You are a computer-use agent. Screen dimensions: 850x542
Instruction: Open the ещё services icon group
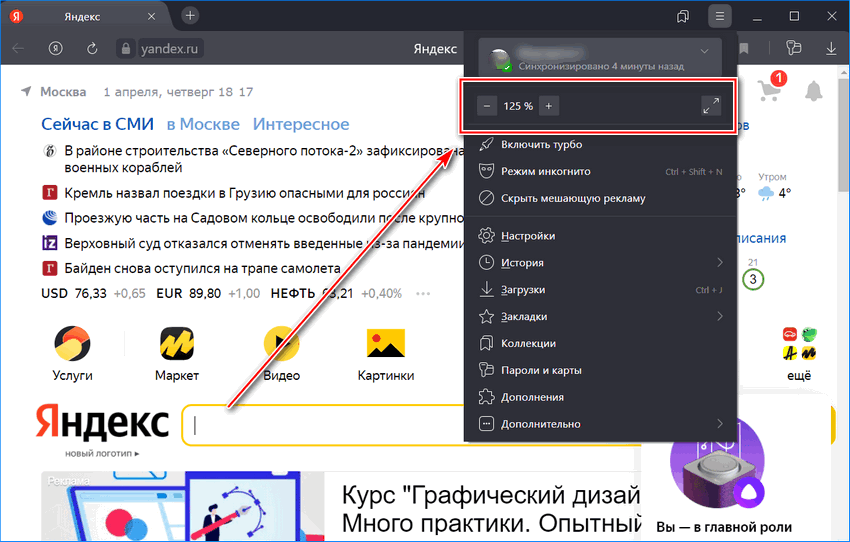pos(800,354)
